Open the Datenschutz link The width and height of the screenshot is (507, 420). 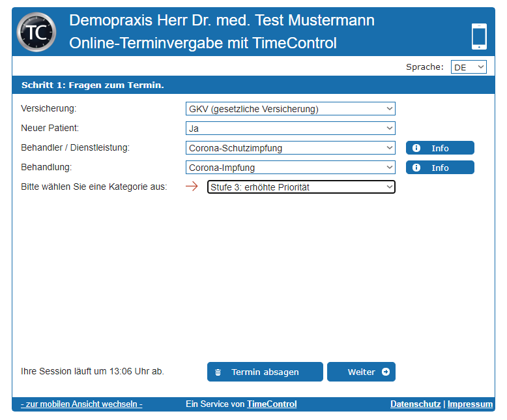(x=416, y=404)
